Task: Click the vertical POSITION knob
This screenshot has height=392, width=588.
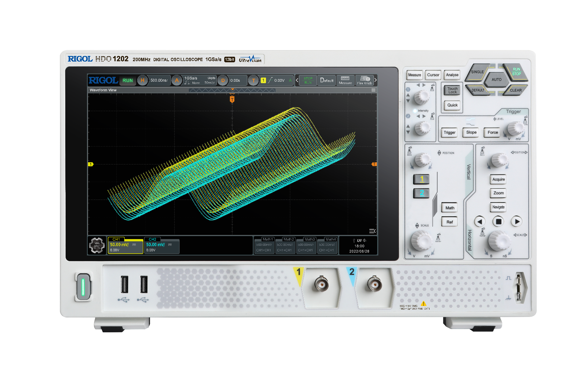Action: pyautogui.click(x=423, y=160)
